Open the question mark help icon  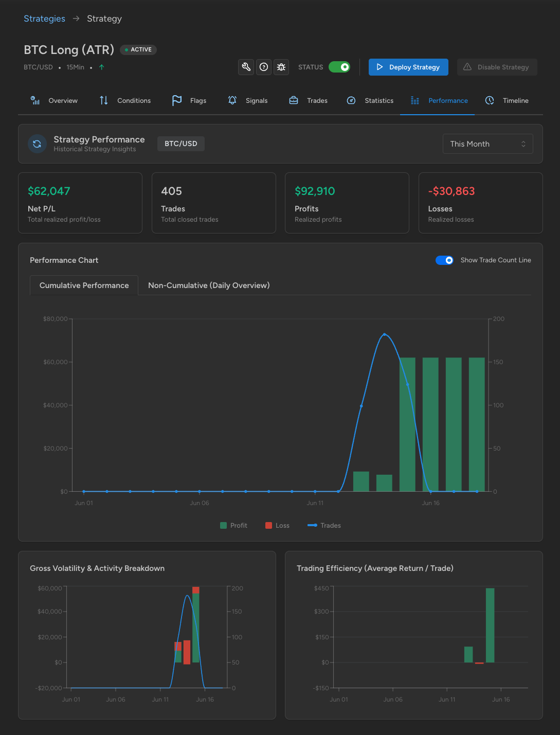(x=264, y=67)
